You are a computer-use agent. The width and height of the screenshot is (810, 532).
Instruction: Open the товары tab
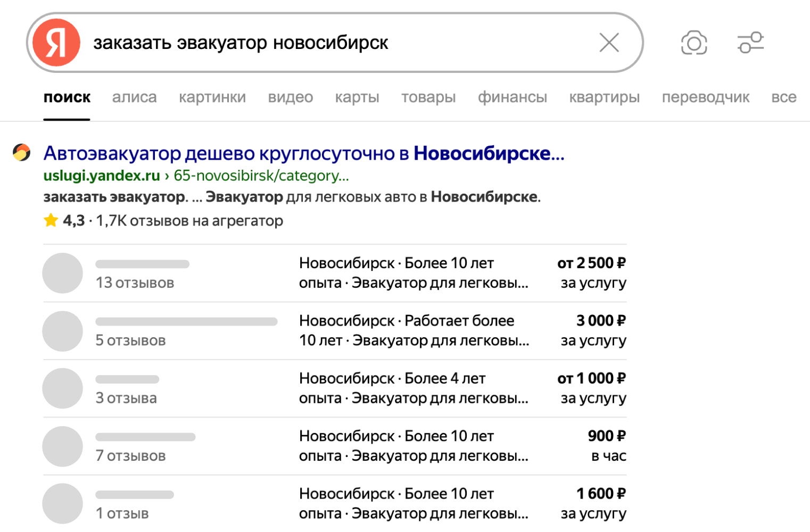point(428,97)
